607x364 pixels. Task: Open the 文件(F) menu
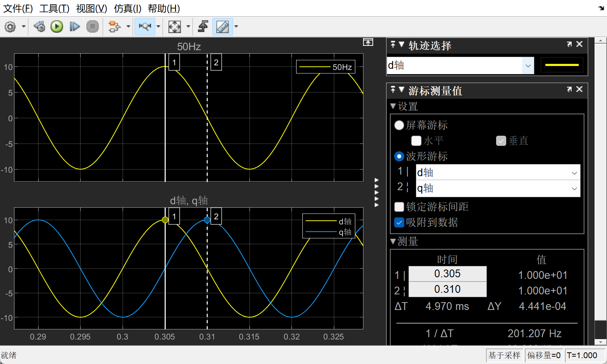(x=18, y=8)
